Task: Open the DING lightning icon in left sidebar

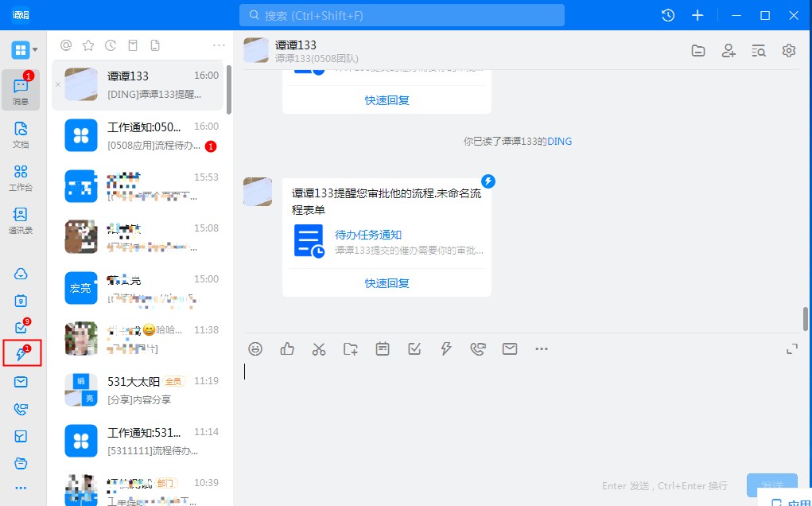Action: pos(21,354)
